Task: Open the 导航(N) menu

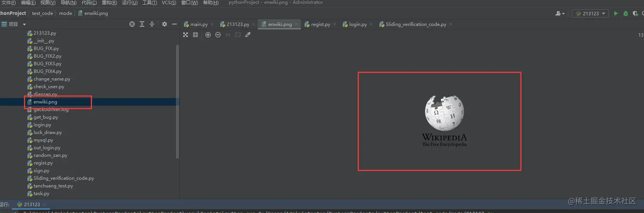Action: (x=68, y=3)
